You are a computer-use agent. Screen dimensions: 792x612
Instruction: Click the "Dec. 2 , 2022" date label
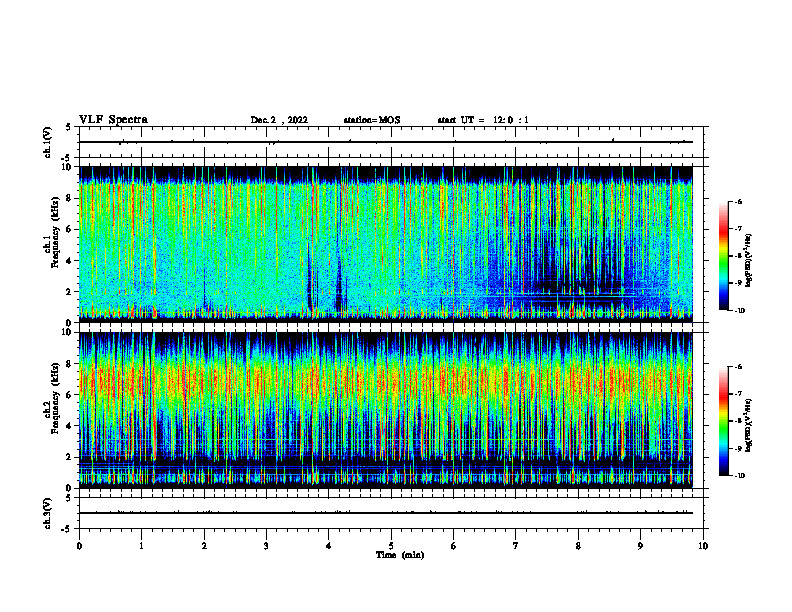tap(279, 120)
